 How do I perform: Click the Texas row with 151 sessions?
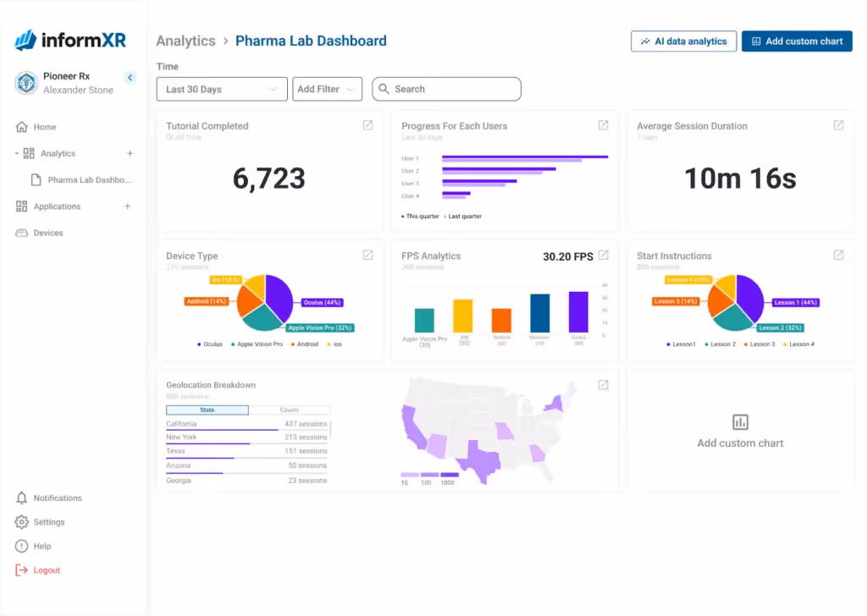coord(246,451)
